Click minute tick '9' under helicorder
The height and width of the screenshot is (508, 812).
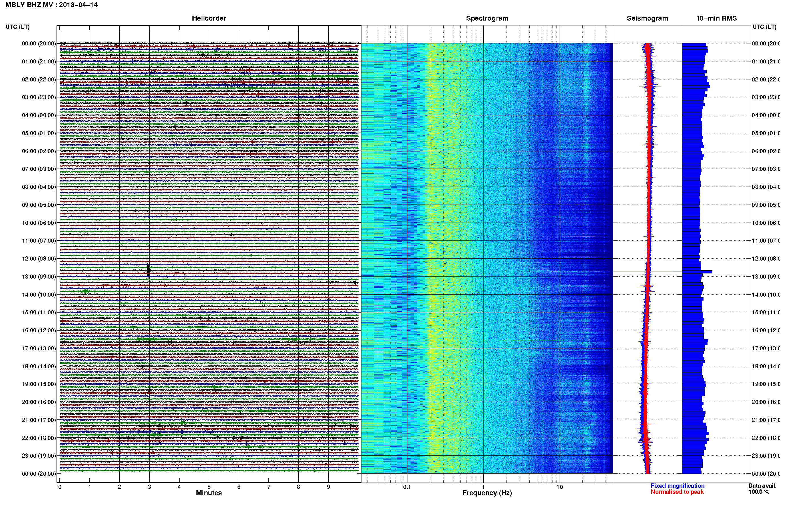328,487
